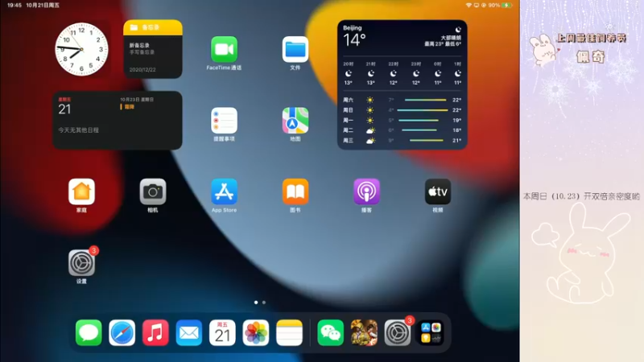
Task: Open the Reminders app
Action: tap(224, 120)
